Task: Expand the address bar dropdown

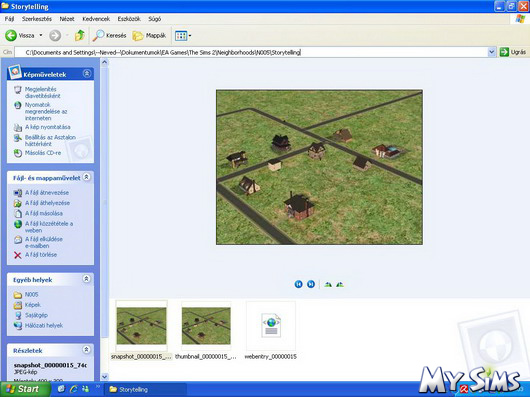Action: coord(491,52)
